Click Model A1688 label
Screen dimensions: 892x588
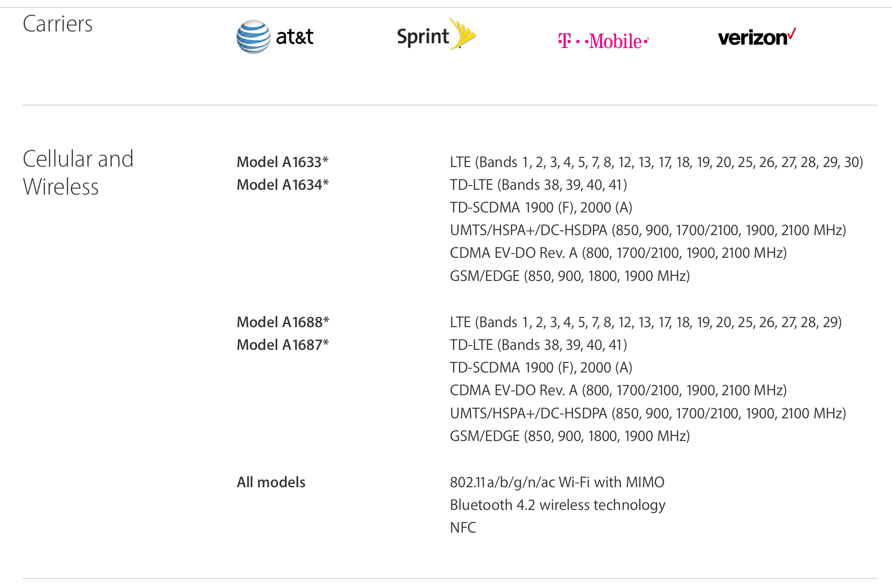283,322
